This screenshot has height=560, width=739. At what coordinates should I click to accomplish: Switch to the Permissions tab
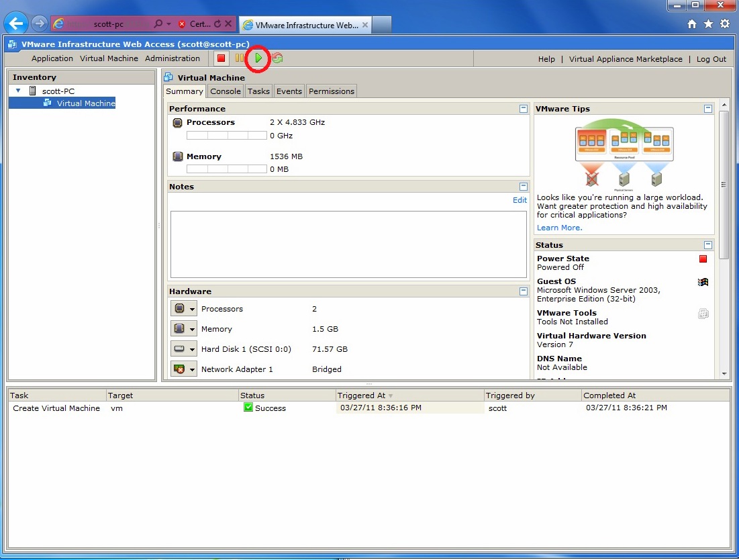332,91
